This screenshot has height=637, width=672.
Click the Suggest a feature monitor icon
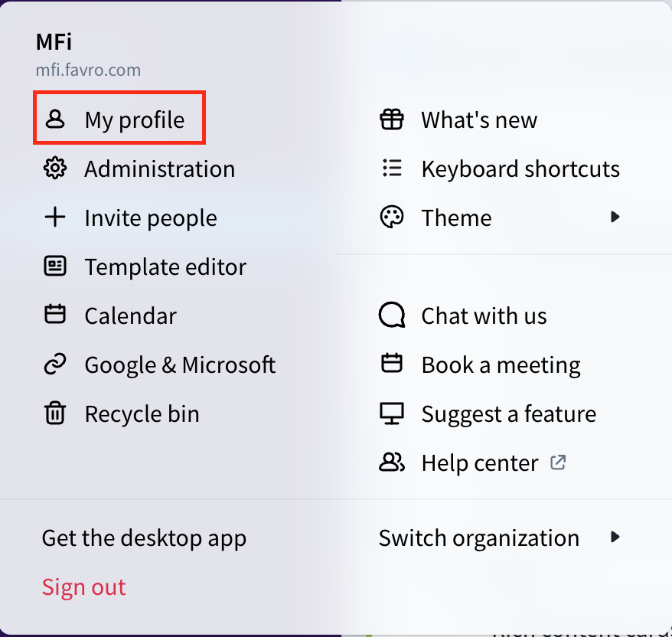392,413
